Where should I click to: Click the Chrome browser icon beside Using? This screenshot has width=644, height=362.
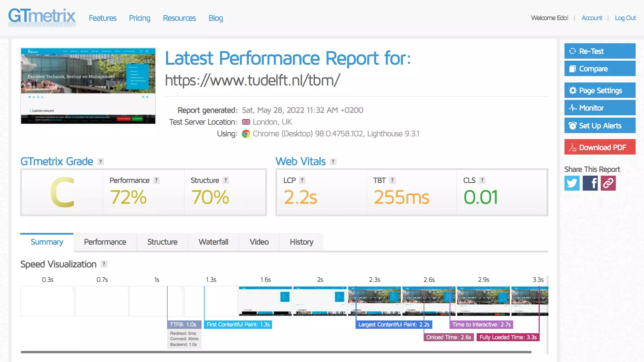[246, 134]
